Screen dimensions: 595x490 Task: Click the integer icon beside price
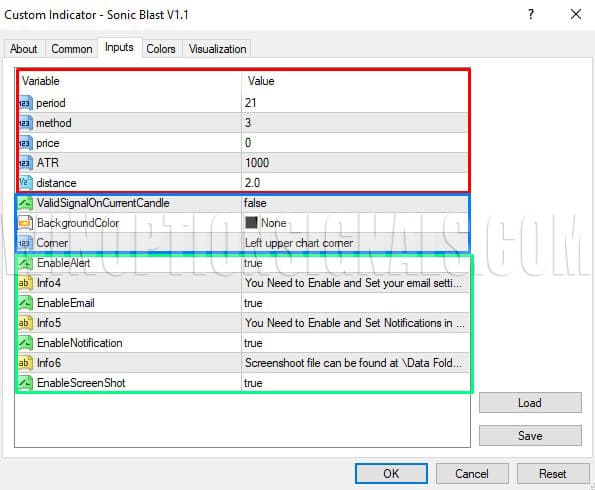click(25, 143)
